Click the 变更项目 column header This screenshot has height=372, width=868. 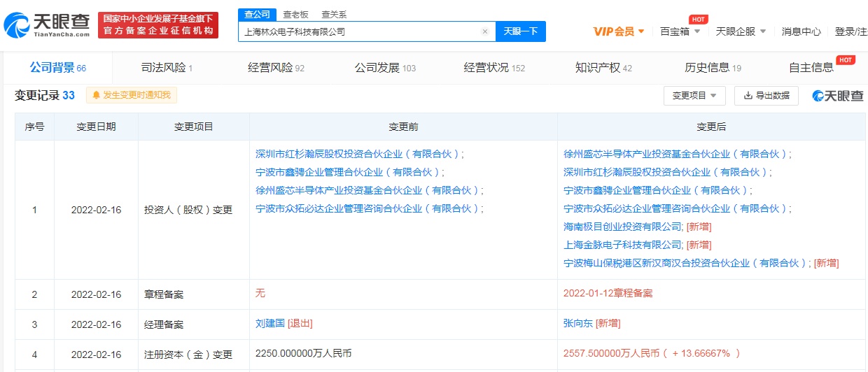tap(193, 127)
